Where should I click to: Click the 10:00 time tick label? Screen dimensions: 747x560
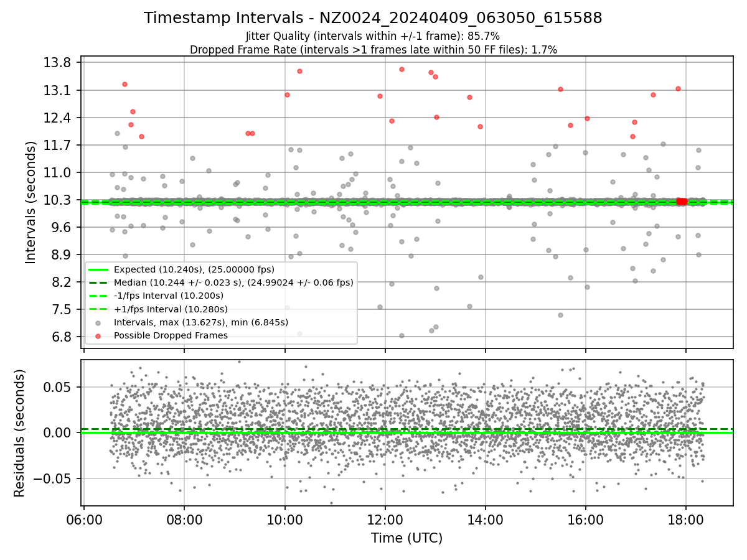pos(284,519)
